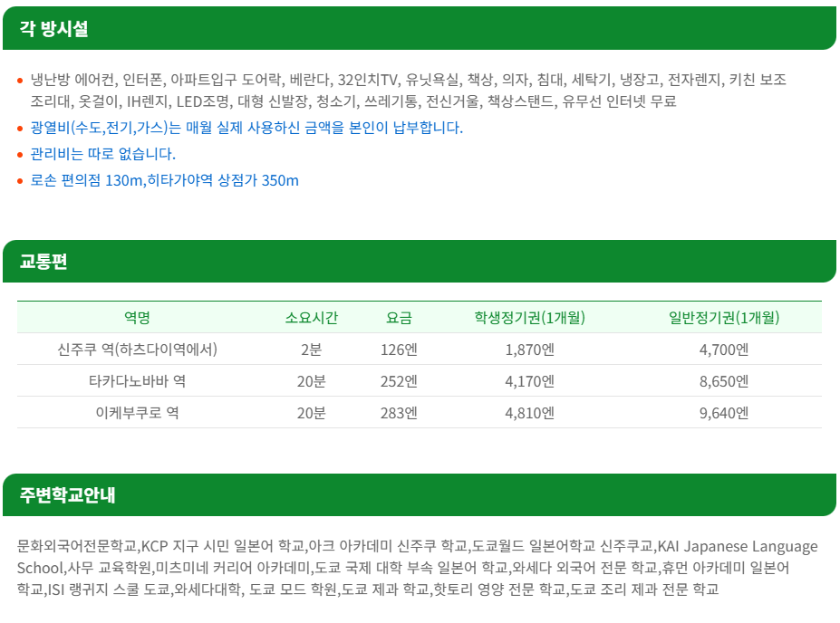This screenshot has height=623, width=840.
Task: Click the 관리비는 따로 없습니다 line
Action: tap(103, 154)
